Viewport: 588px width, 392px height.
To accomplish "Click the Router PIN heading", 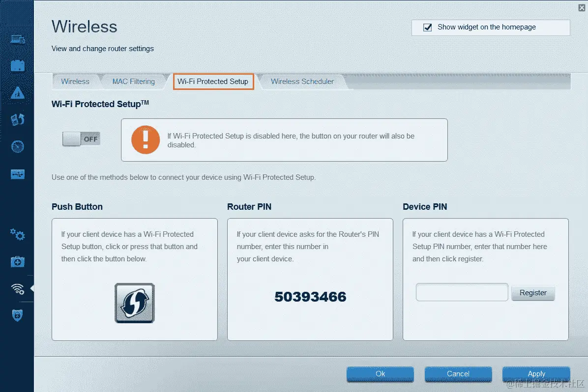I will [249, 207].
